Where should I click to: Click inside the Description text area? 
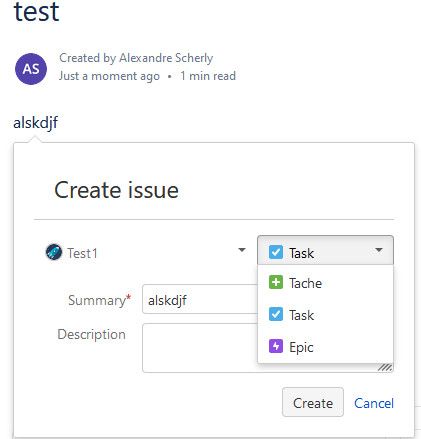tap(200, 348)
